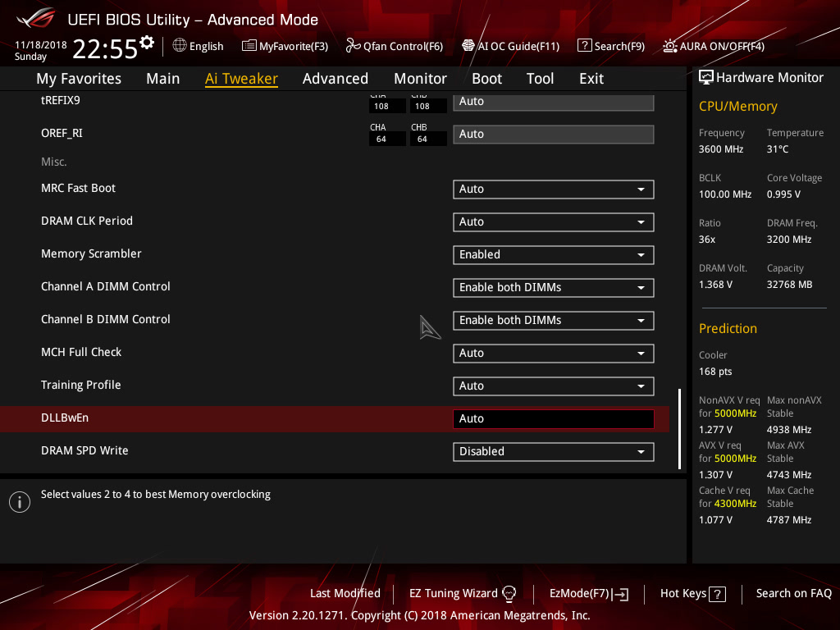
Task: Open Memory Scrambler dropdown
Action: [554, 255]
